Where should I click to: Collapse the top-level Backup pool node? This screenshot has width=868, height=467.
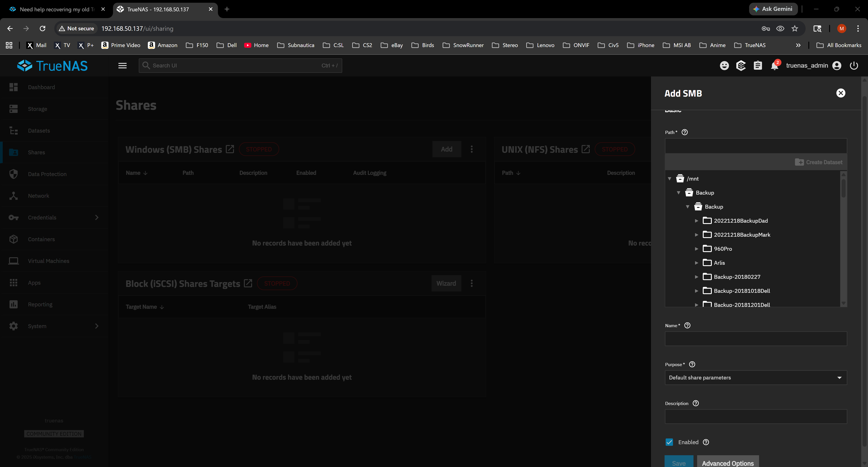(678, 193)
